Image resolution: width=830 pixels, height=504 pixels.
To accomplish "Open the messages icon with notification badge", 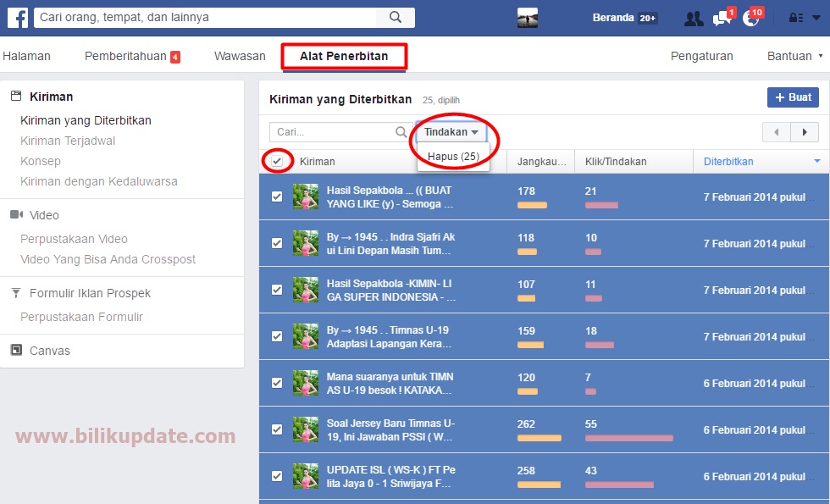I will pos(724,17).
